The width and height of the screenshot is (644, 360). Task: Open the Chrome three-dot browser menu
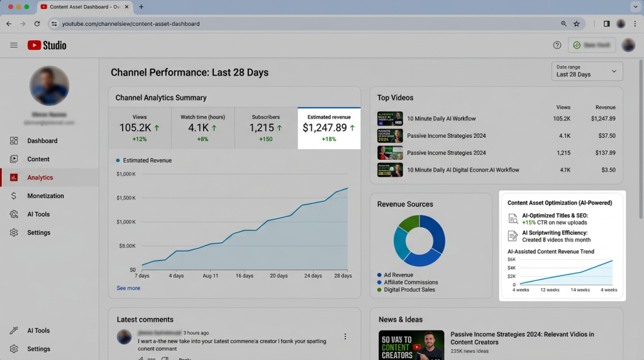(x=635, y=24)
